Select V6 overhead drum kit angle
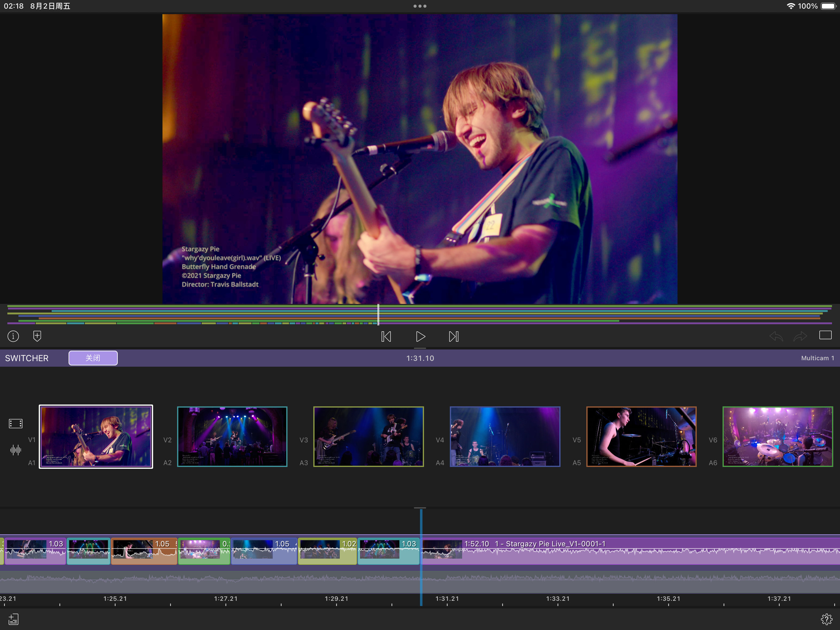 point(777,437)
